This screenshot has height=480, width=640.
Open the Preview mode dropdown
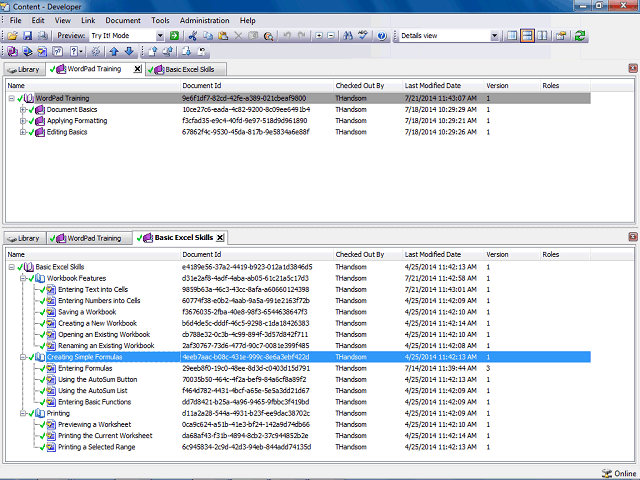point(160,36)
